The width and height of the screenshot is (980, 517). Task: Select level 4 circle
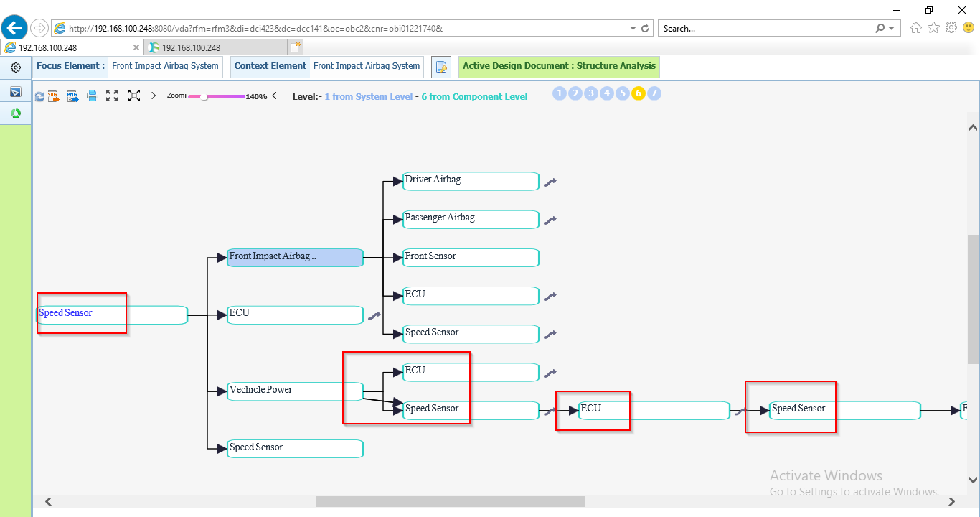[607, 93]
